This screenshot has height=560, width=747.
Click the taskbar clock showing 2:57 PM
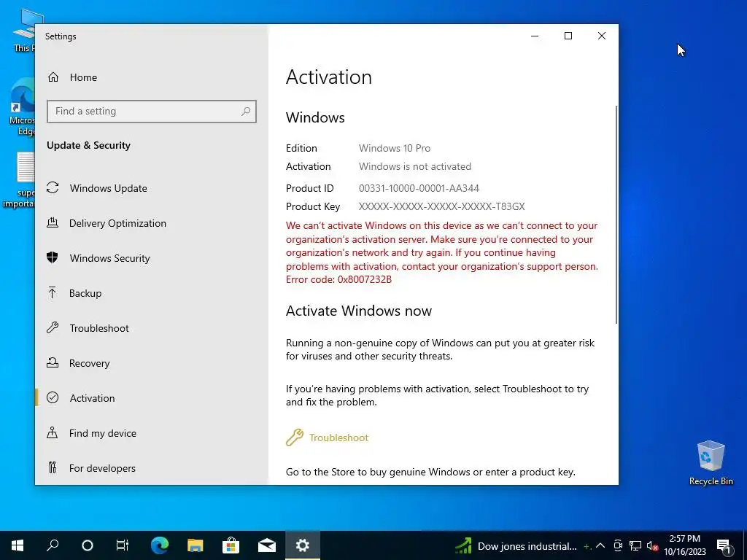pyautogui.click(x=684, y=545)
